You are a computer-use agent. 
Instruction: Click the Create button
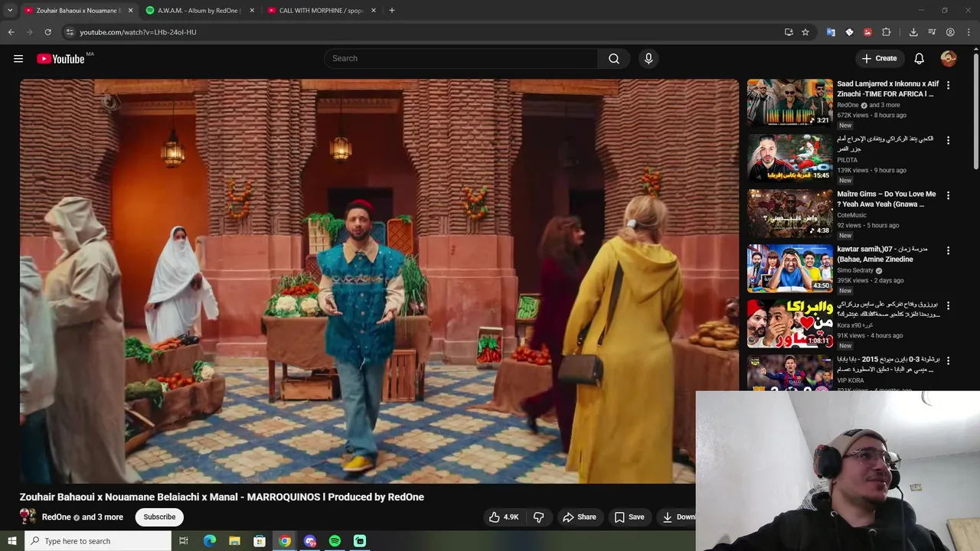coord(879,58)
